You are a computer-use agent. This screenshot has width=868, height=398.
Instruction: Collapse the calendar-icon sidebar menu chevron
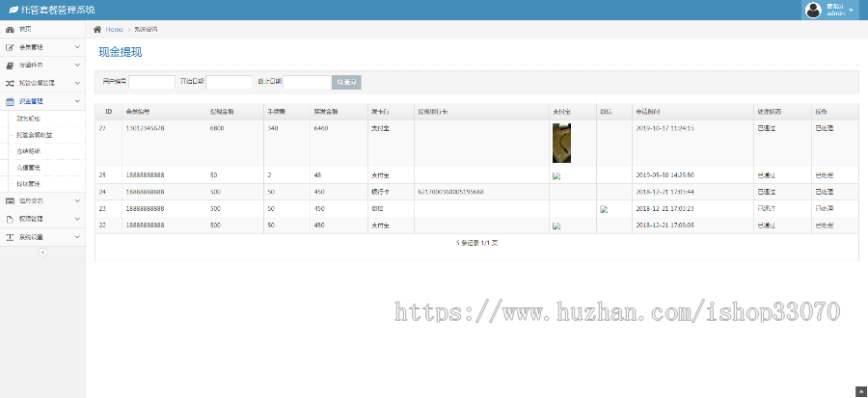(x=77, y=101)
